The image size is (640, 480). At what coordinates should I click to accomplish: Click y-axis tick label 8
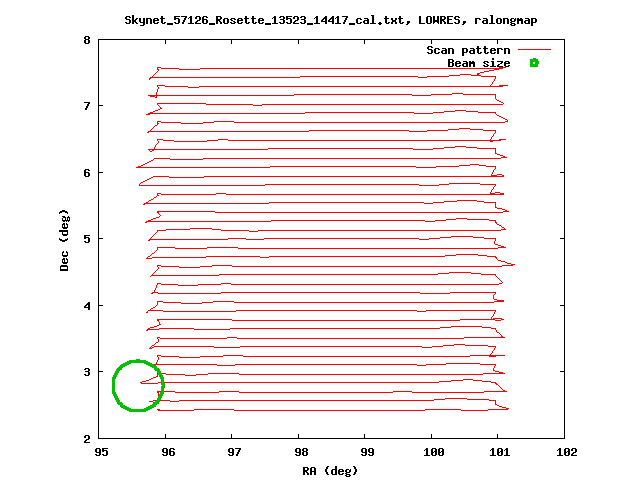pyautogui.click(x=87, y=40)
